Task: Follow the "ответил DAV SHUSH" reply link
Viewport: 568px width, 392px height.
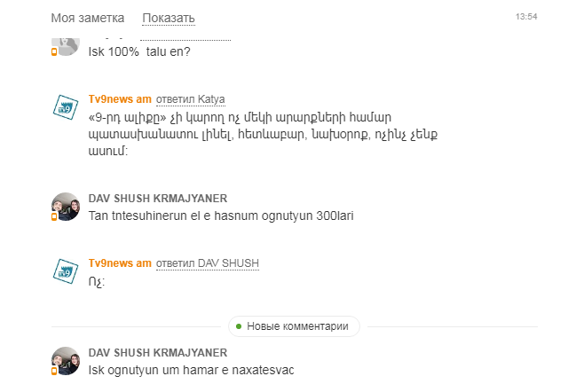Action: 207,263
